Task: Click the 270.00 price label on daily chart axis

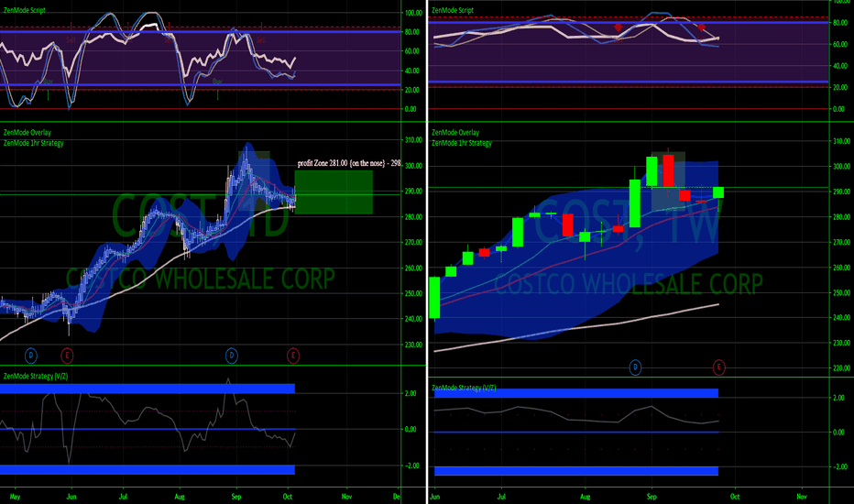Action: tap(413, 243)
